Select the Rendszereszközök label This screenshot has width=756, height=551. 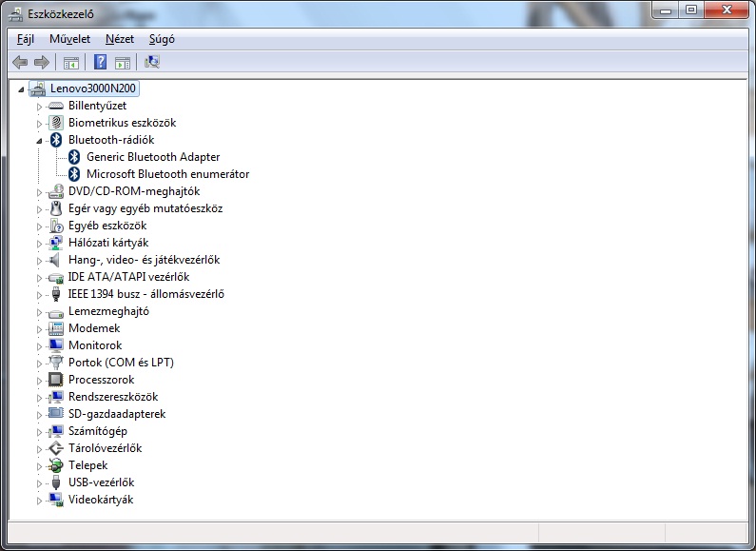point(113,397)
